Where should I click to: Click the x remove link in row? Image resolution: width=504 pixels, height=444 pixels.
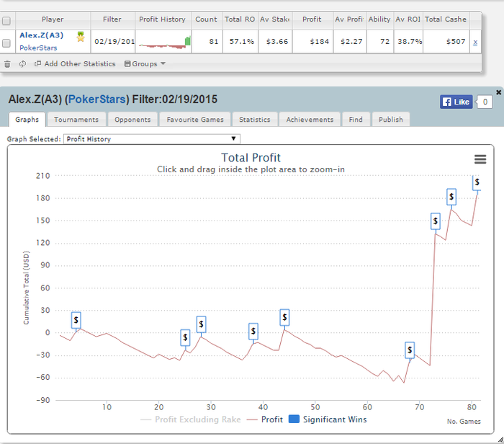click(x=474, y=43)
